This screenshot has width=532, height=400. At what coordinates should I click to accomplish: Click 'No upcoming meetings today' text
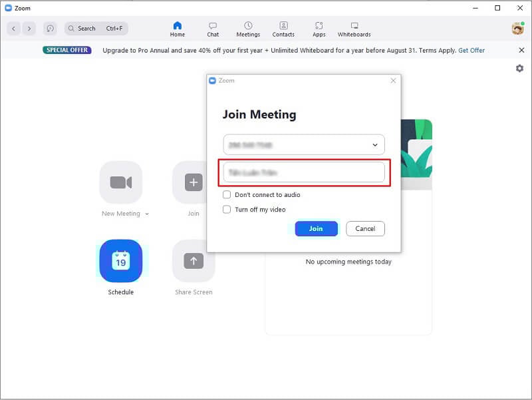(348, 262)
